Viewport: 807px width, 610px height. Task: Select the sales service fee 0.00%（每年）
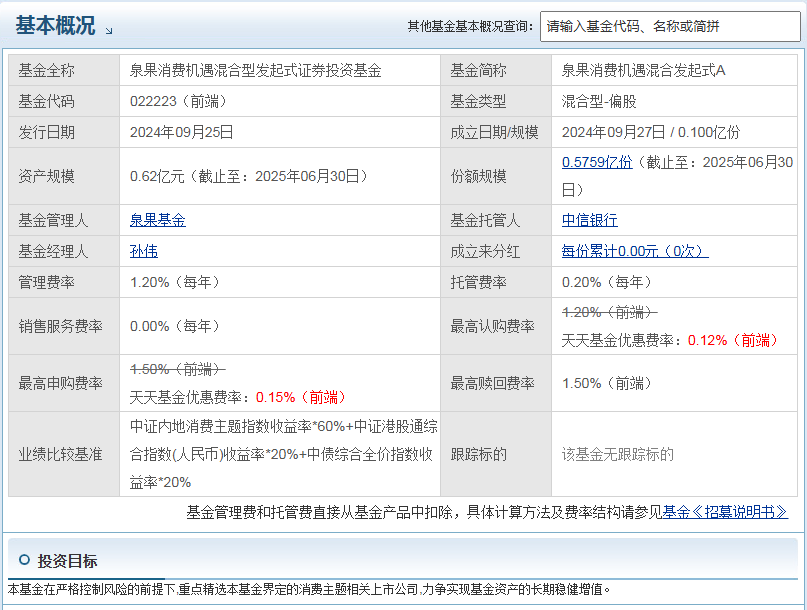point(176,326)
